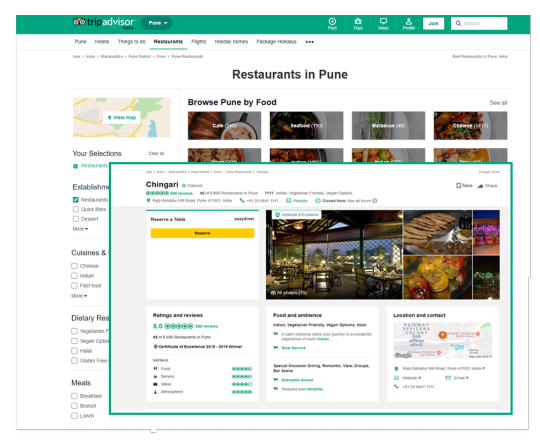Expand More under Establishment type

[x=80, y=229]
